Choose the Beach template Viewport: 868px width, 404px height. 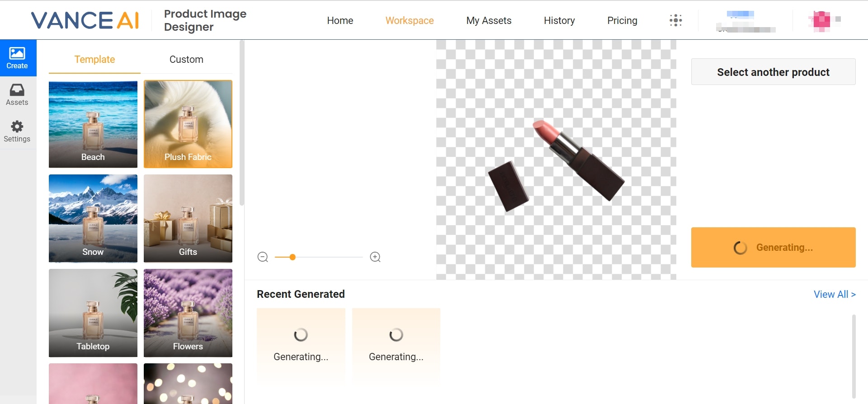tap(93, 124)
